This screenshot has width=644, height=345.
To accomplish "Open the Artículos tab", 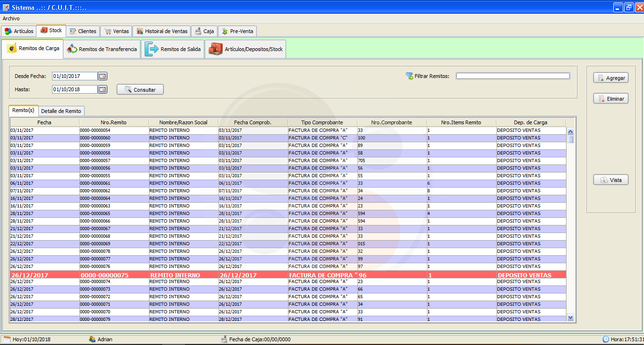I will (x=19, y=31).
